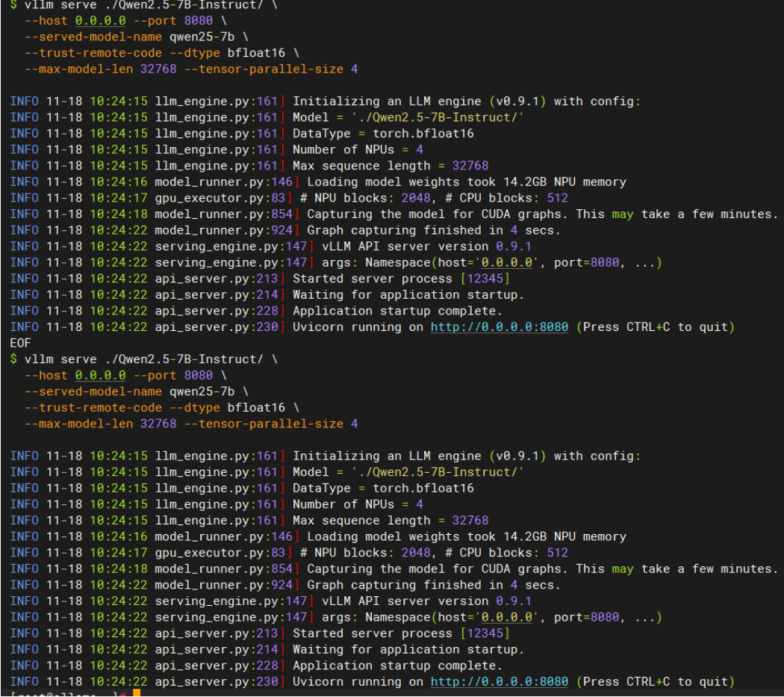
Task: Click '--tensor-parallel-size' flag above the EOF line
Action: pyautogui.click(x=264, y=69)
